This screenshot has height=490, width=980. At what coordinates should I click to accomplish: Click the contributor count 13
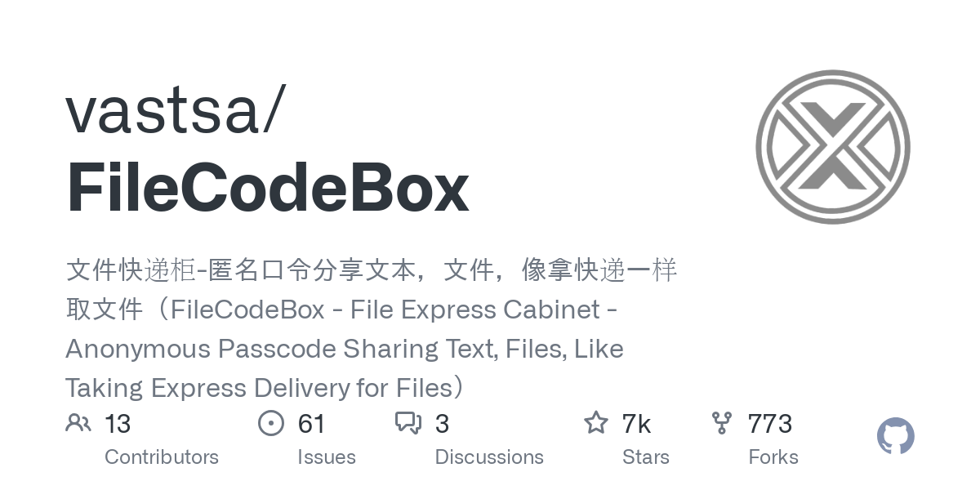(118, 424)
